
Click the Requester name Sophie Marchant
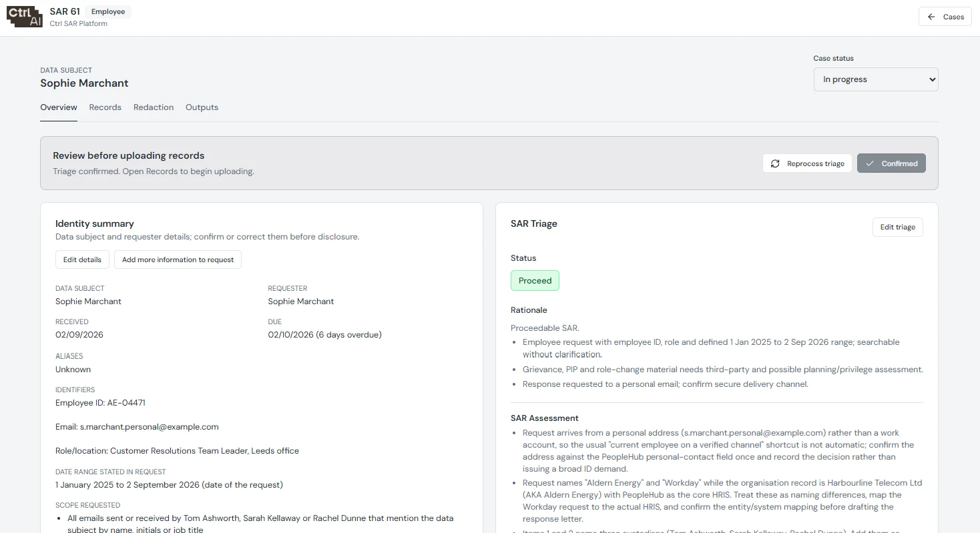[301, 302]
